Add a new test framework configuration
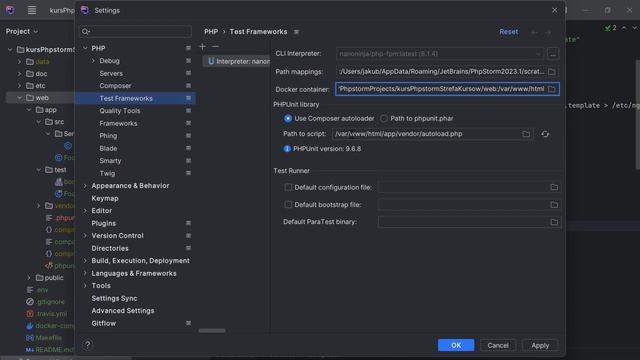This screenshot has width=640, height=360. point(202,47)
